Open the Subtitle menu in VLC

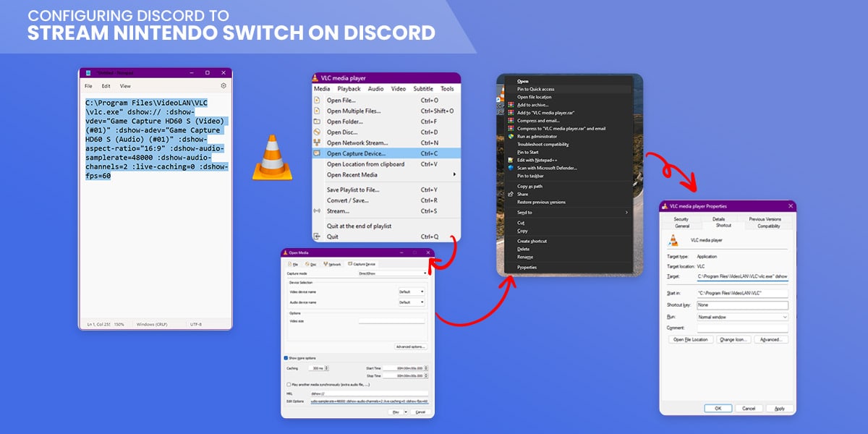[423, 89]
